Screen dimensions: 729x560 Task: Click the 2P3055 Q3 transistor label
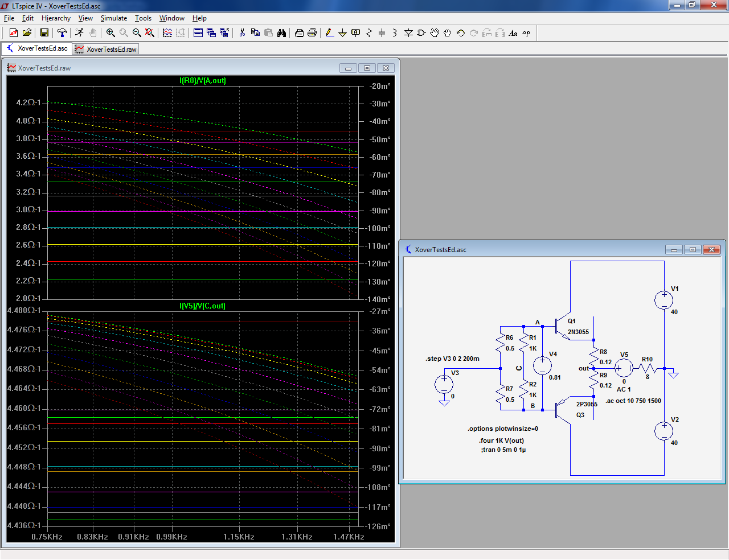586,409
